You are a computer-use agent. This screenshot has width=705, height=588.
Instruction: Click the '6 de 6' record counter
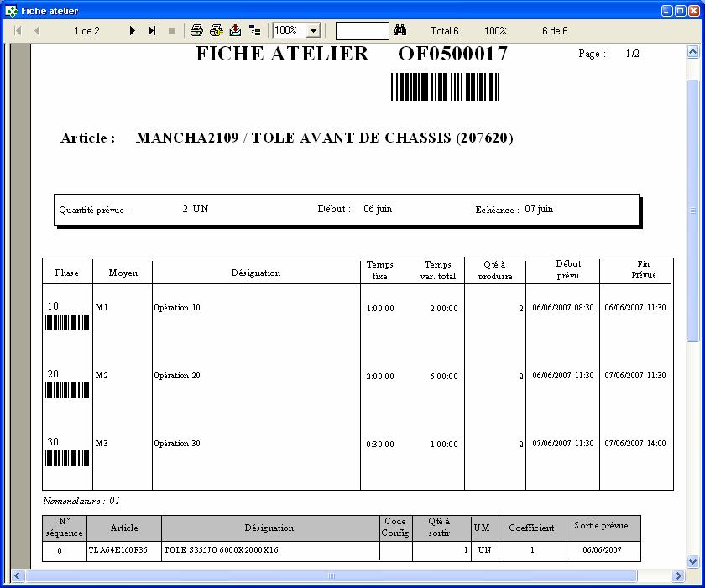(555, 31)
